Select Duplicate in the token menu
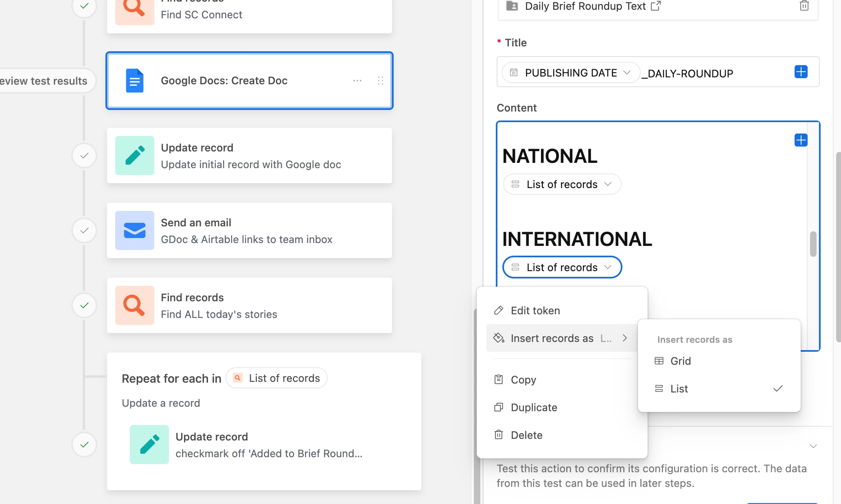 534,408
